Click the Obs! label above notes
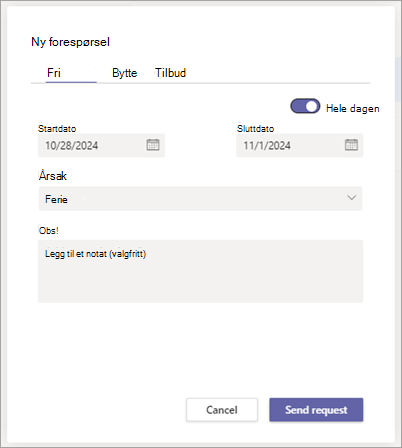The image size is (402, 448). coord(49,231)
